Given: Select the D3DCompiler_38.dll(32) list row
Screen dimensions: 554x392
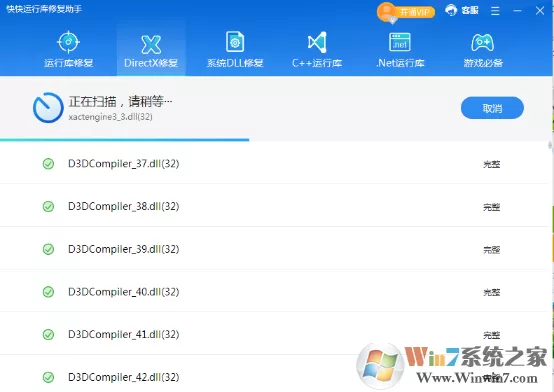Looking at the screenshot, I should [274, 206].
